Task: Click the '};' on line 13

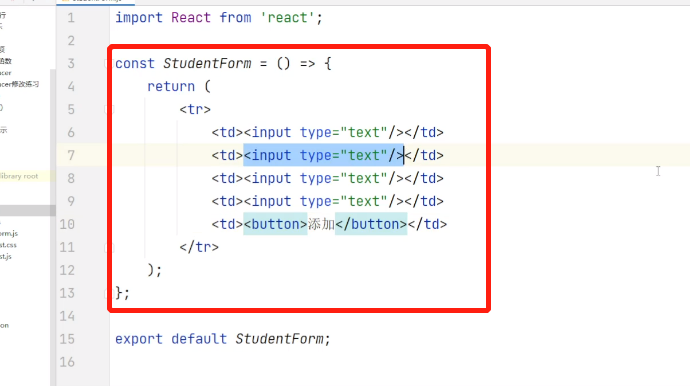Action: click(122, 293)
